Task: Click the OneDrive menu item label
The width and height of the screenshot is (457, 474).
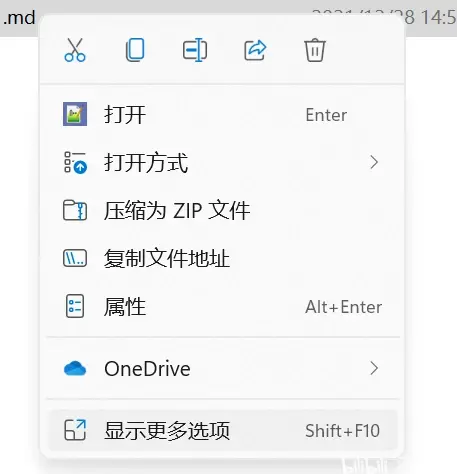Action: (147, 369)
